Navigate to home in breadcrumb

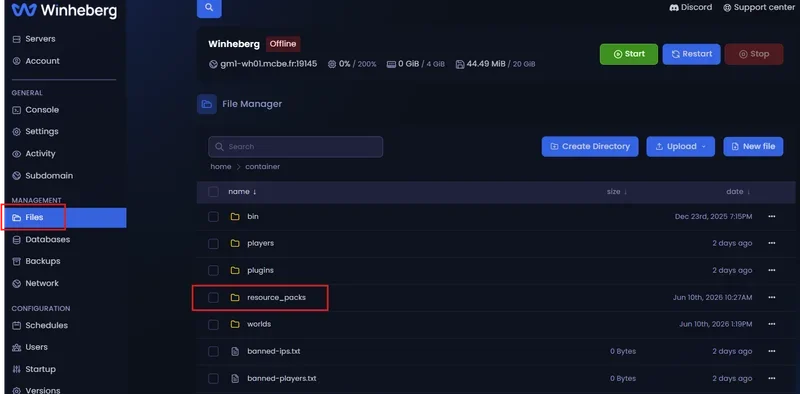point(221,167)
